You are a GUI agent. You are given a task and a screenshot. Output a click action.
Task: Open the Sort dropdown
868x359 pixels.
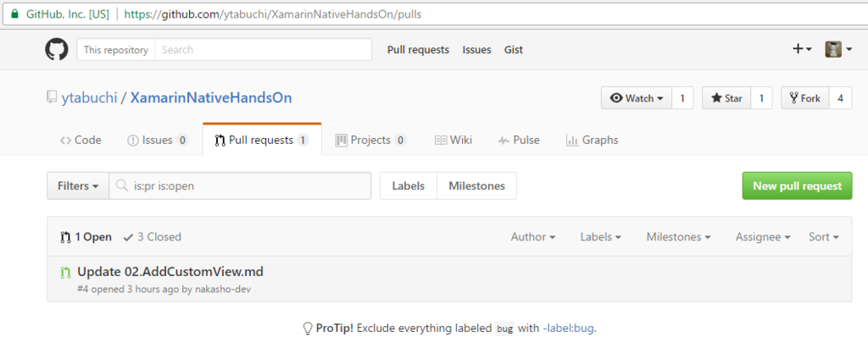(x=824, y=237)
